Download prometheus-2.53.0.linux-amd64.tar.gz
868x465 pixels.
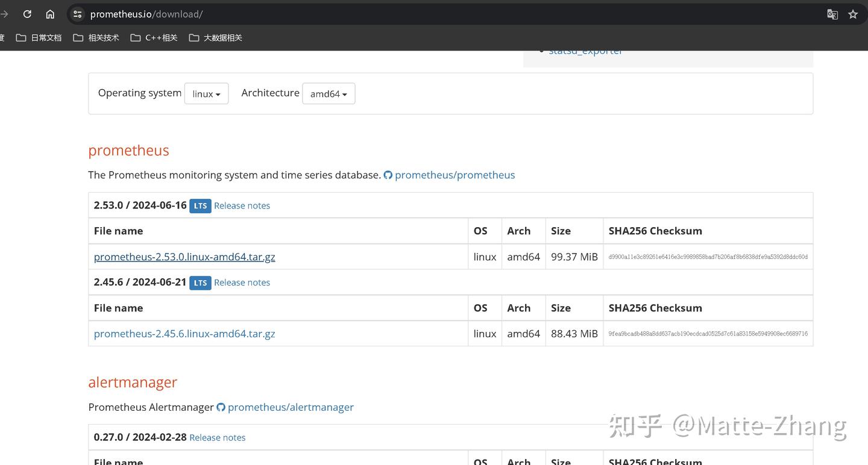pos(184,256)
